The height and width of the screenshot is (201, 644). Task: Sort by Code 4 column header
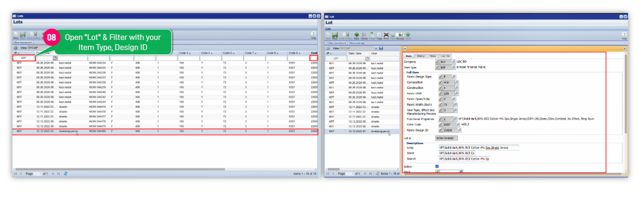(x=189, y=53)
